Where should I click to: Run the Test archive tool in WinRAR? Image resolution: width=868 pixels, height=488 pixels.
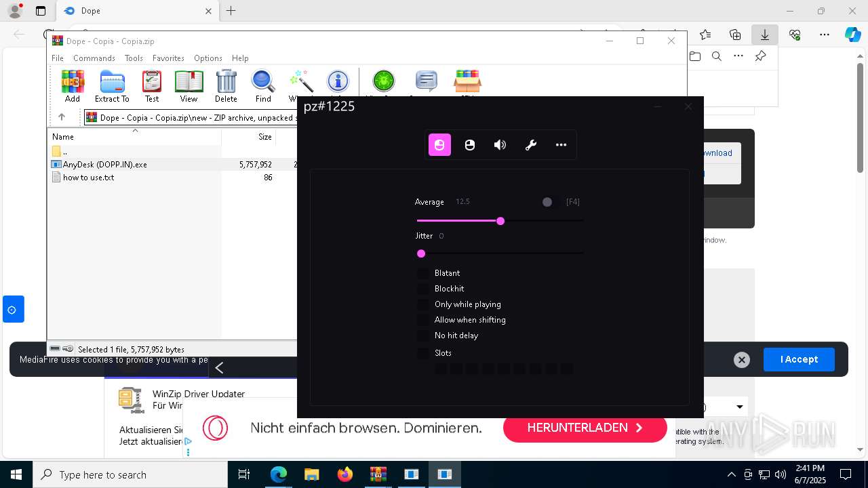tap(152, 87)
